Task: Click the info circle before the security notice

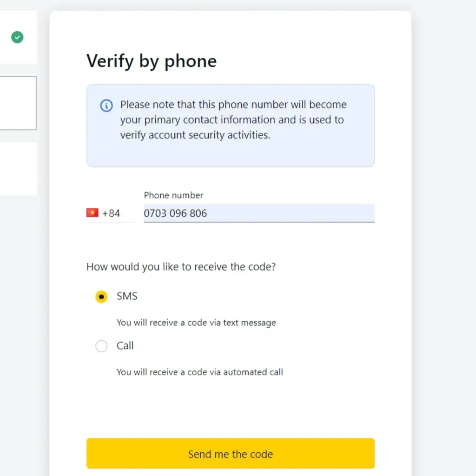Action: click(x=106, y=106)
